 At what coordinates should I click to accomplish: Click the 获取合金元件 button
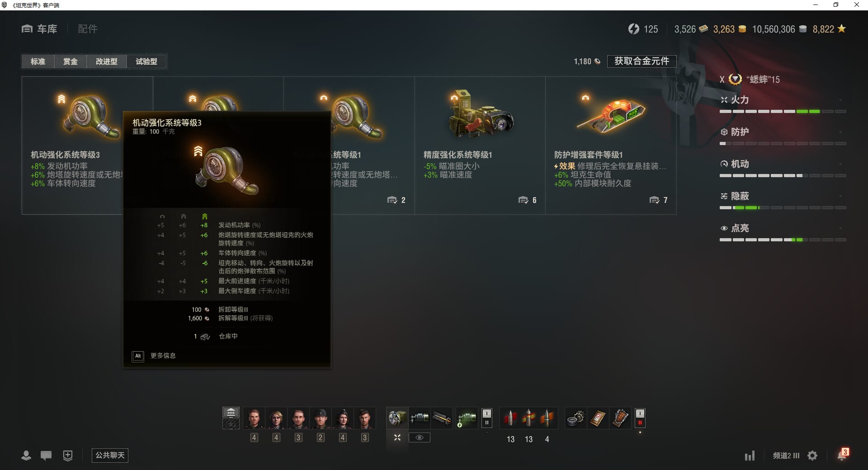click(642, 61)
